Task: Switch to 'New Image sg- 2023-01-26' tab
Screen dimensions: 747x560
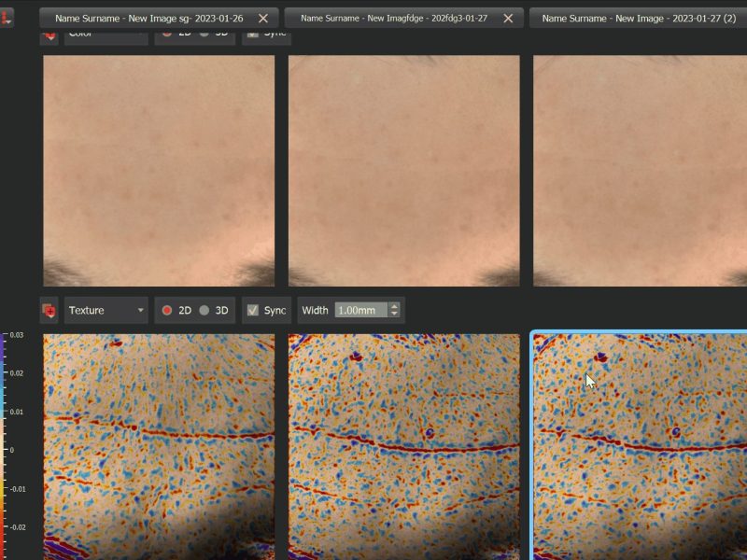Action: click(x=149, y=19)
